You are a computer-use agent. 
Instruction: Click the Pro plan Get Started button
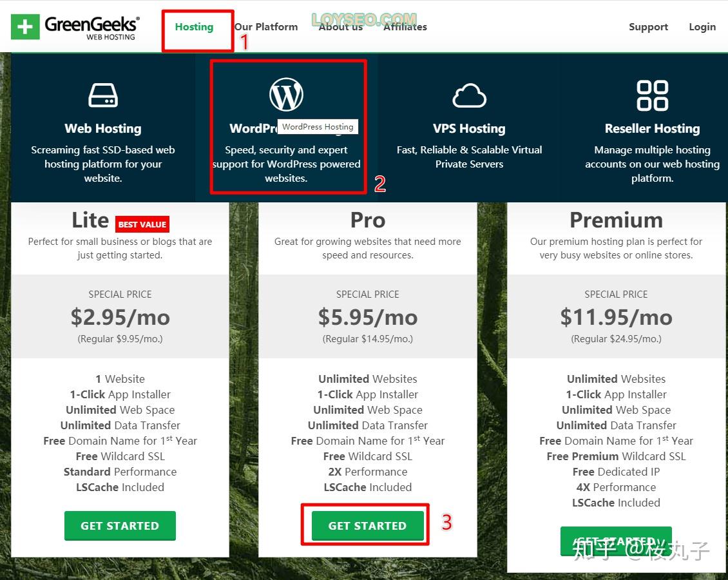point(368,526)
